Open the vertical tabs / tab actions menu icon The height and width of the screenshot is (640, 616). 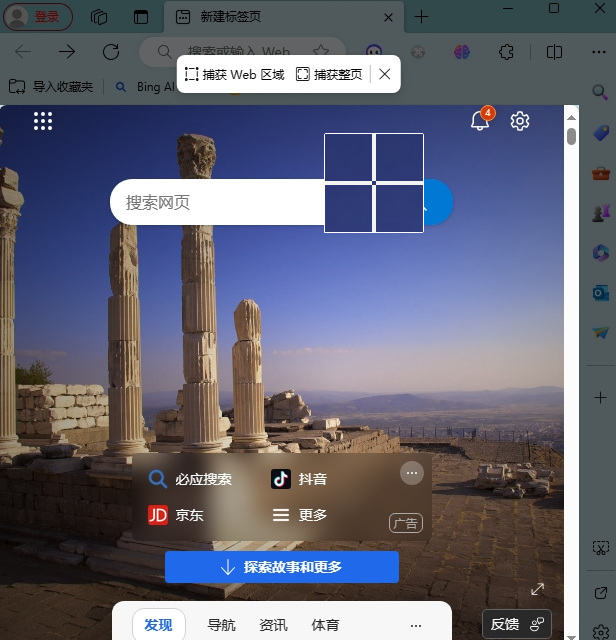click(x=141, y=17)
